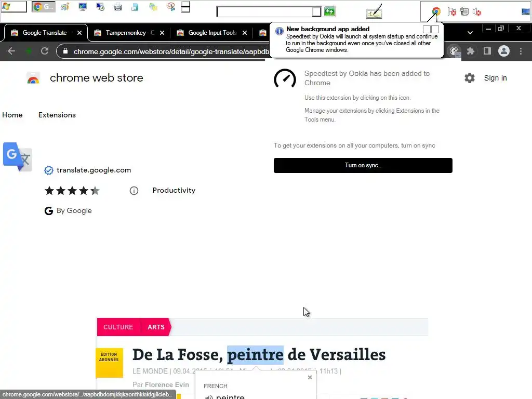Toggle the Chrome side panel
The width and height of the screenshot is (532, 399).
click(487, 51)
